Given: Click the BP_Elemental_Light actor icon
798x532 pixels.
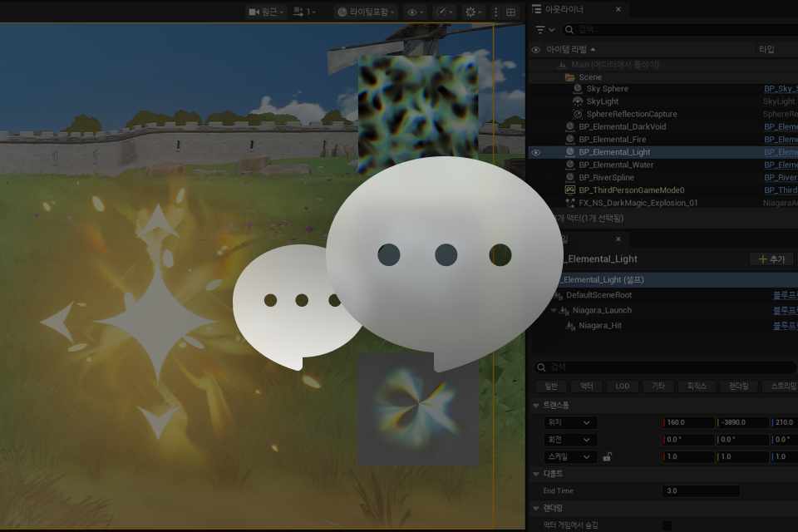Looking at the screenshot, I should [x=570, y=152].
